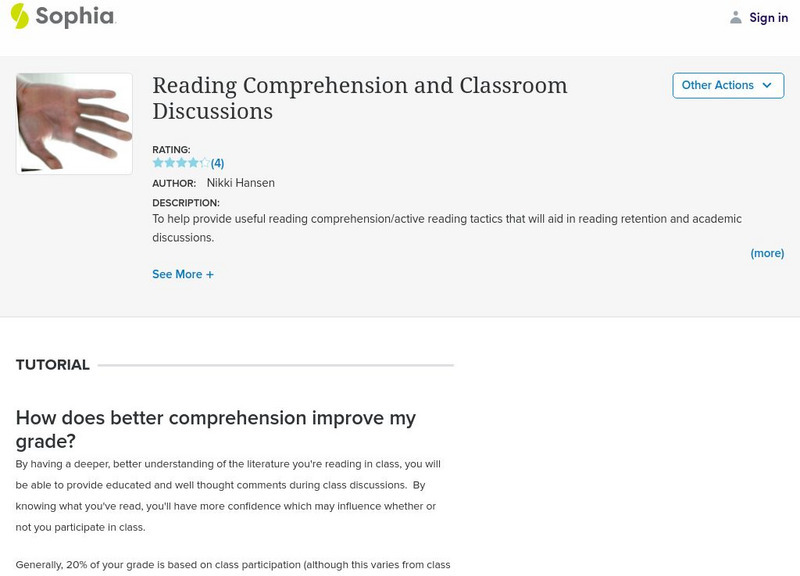
Task: Click the plus icon after See More
Action: pos(210,274)
